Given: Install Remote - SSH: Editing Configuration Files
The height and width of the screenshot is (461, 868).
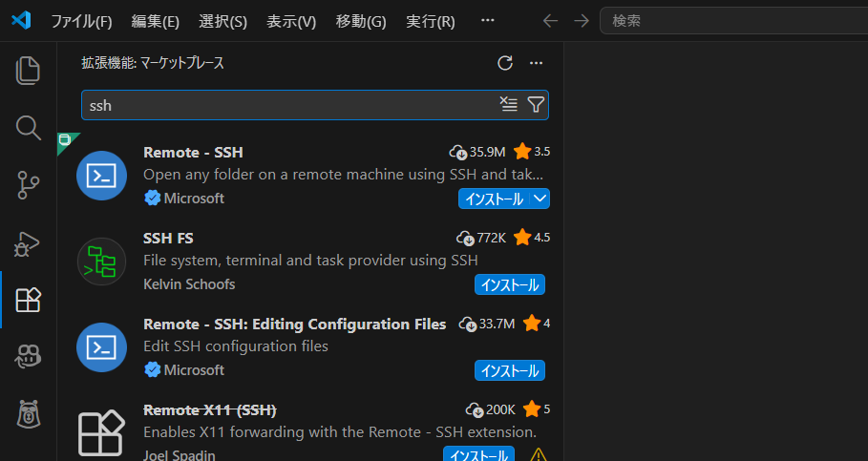Looking at the screenshot, I should click(509, 370).
